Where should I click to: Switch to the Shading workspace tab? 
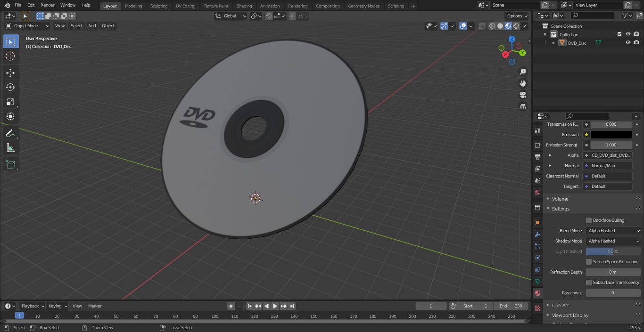[x=244, y=6]
